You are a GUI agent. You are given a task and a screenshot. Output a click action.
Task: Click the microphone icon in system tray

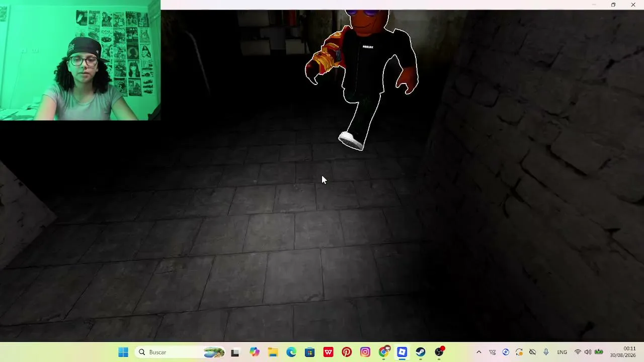(546, 352)
